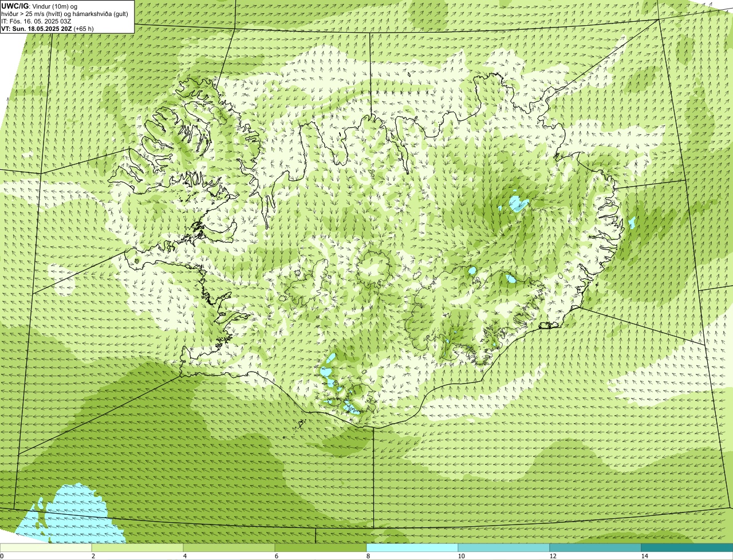The image size is (733, 560).
Task: Click the '10' tick label on the scale
Action: (x=461, y=556)
